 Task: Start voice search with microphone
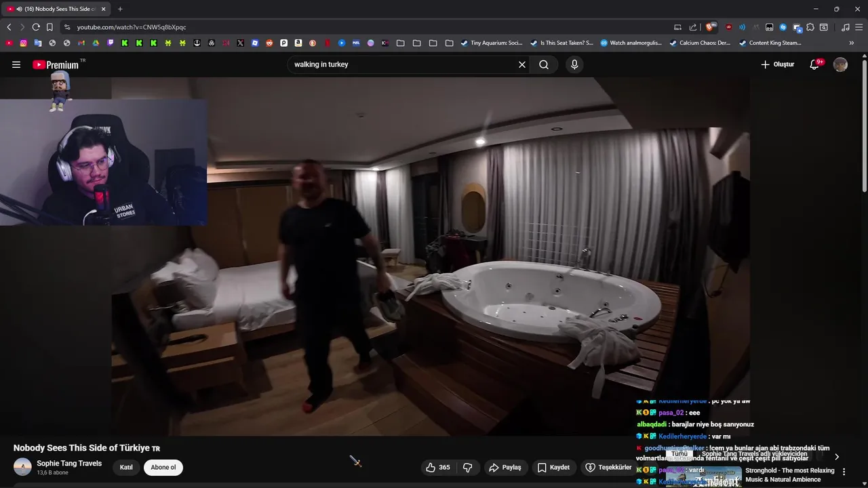click(x=574, y=64)
